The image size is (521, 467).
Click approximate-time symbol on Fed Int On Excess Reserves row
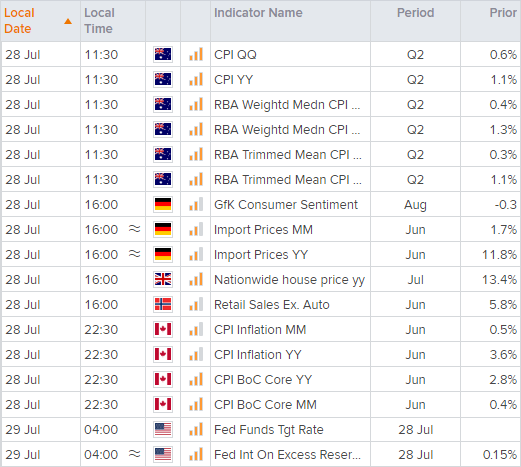pyautogui.click(x=135, y=454)
